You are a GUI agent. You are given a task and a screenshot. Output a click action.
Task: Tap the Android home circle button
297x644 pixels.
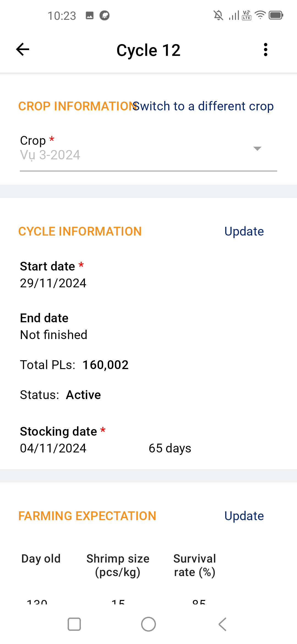(148, 624)
